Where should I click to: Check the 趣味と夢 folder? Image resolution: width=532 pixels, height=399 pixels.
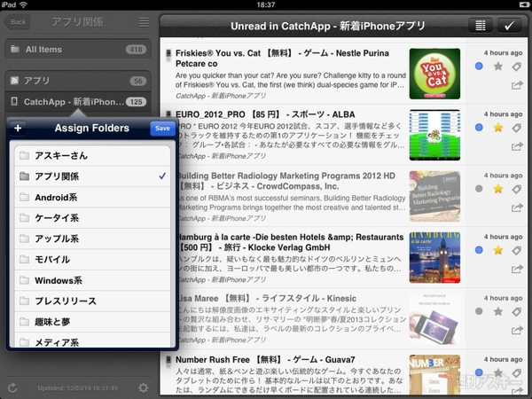coord(92,322)
